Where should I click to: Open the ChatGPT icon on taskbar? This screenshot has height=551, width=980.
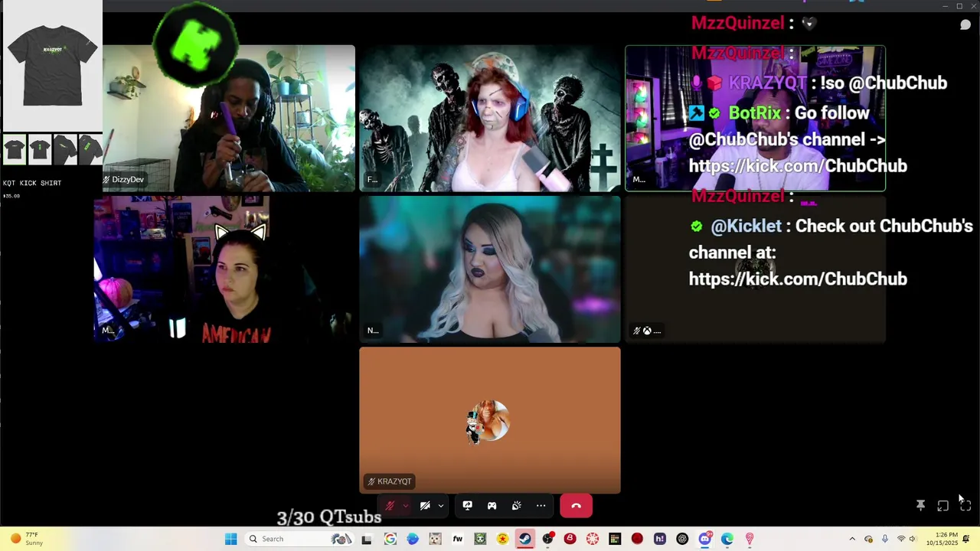coord(682,539)
